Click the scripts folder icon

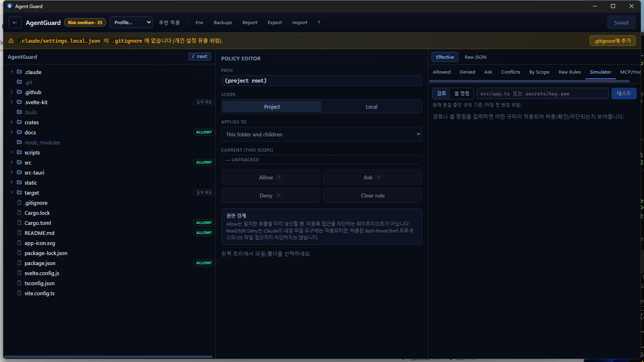click(19, 152)
